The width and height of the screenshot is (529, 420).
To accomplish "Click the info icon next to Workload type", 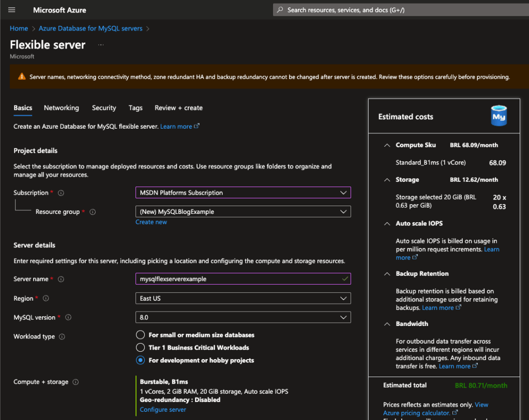I will click(x=62, y=337).
